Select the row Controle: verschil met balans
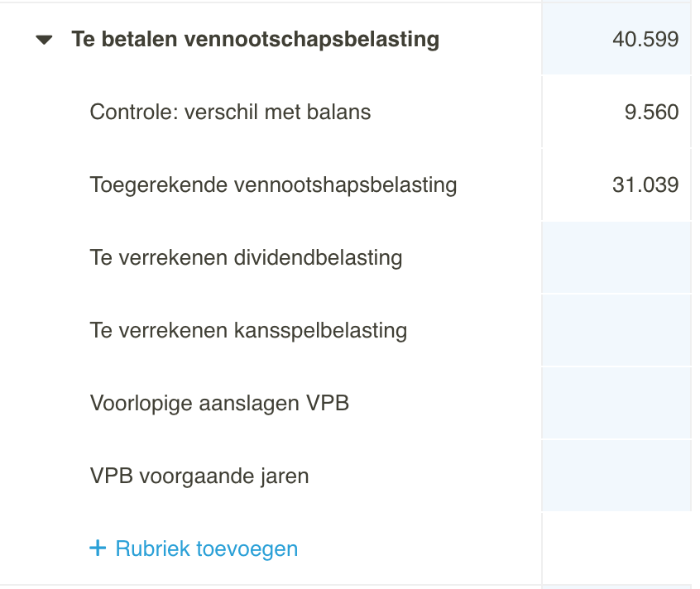 coord(230,112)
